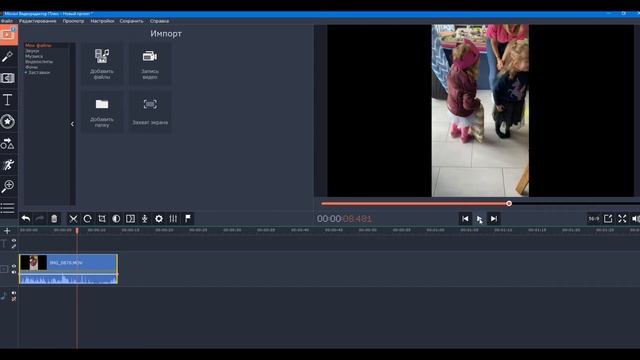Click the Undo arrow in the toolbar
The width and height of the screenshot is (640, 360).
(26, 219)
